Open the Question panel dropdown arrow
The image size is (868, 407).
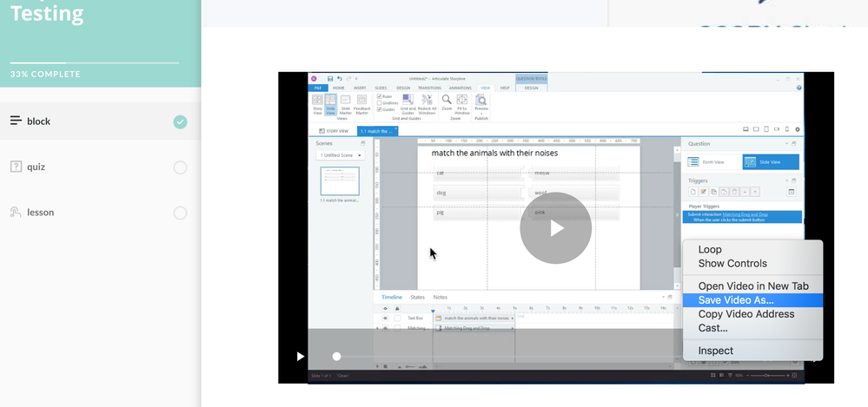786,144
